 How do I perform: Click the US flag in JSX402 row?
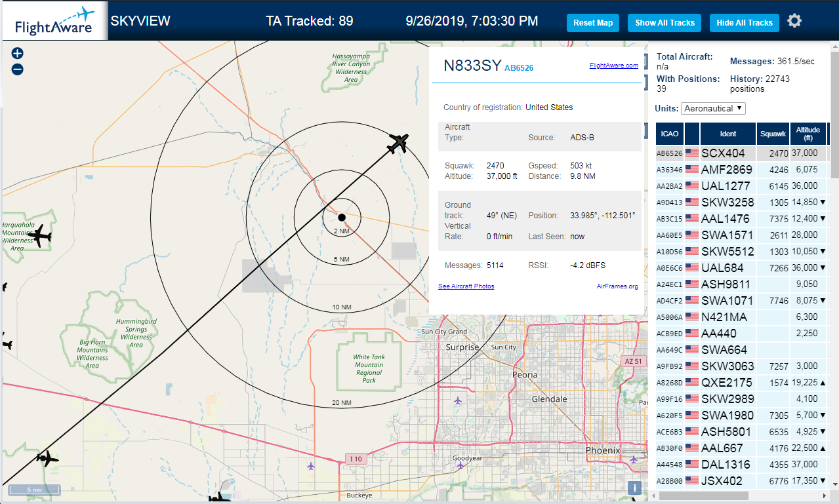692,480
